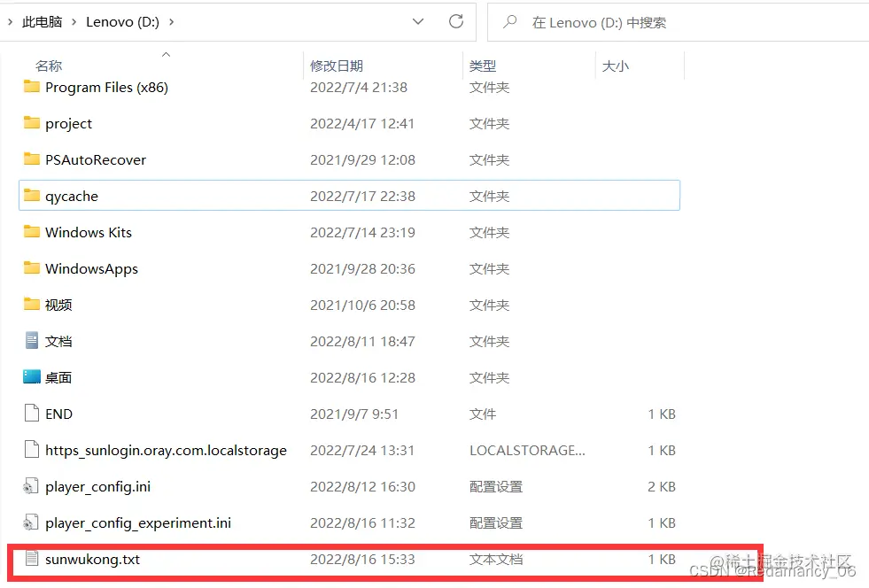Screen dimensions: 869x588
Task: Open the qycache folder icon
Action: [x=32, y=196]
